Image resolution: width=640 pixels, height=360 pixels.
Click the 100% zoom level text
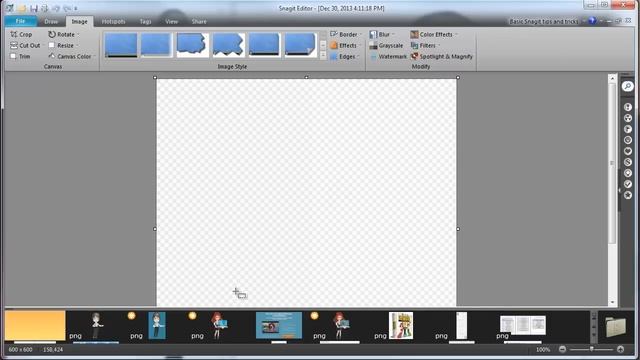(543, 350)
